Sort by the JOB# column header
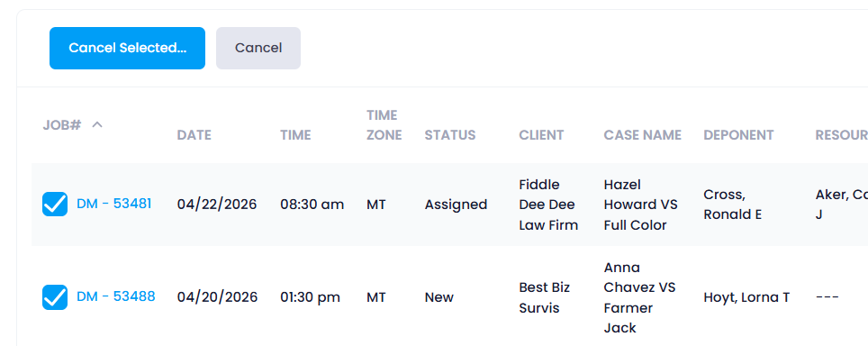This screenshot has height=346, width=868. pos(62,125)
